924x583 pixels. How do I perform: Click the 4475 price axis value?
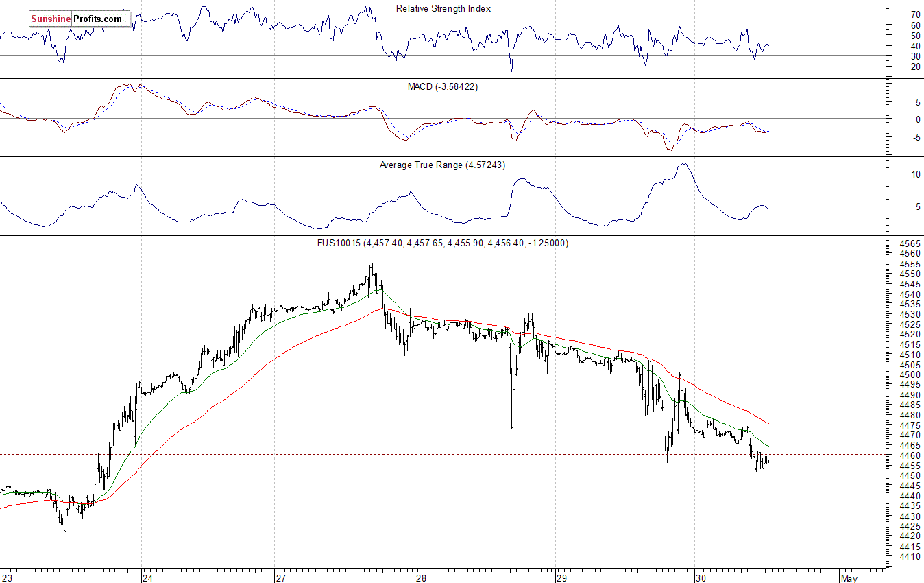coord(909,425)
